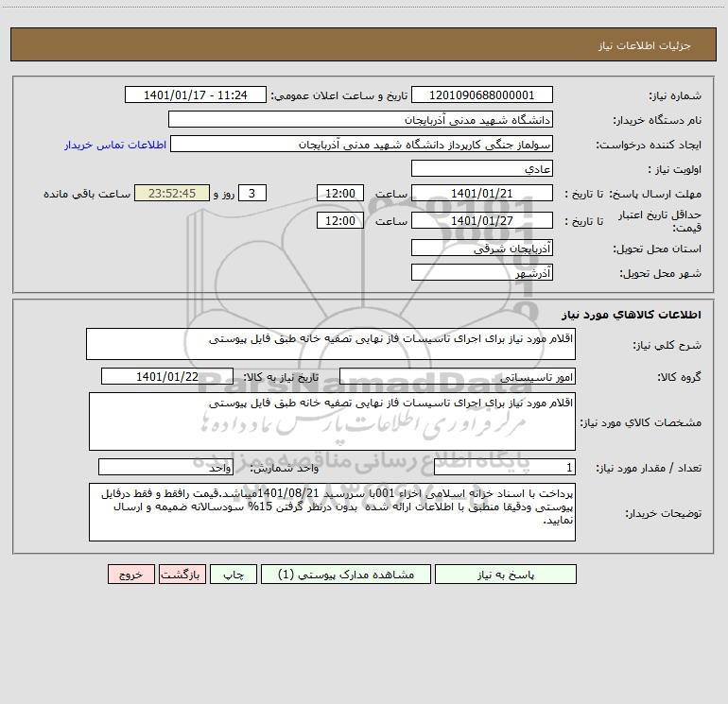Click the 'ایجاد کننده درخواست:' label
Image resolution: width=728 pixels, height=704 pixels.
(649, 145)
